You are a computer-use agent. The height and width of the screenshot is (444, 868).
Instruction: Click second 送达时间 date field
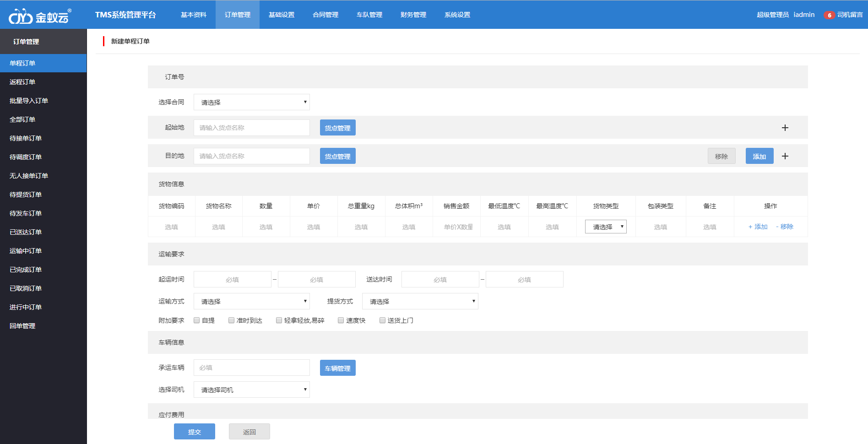click(x=525, y=279)
